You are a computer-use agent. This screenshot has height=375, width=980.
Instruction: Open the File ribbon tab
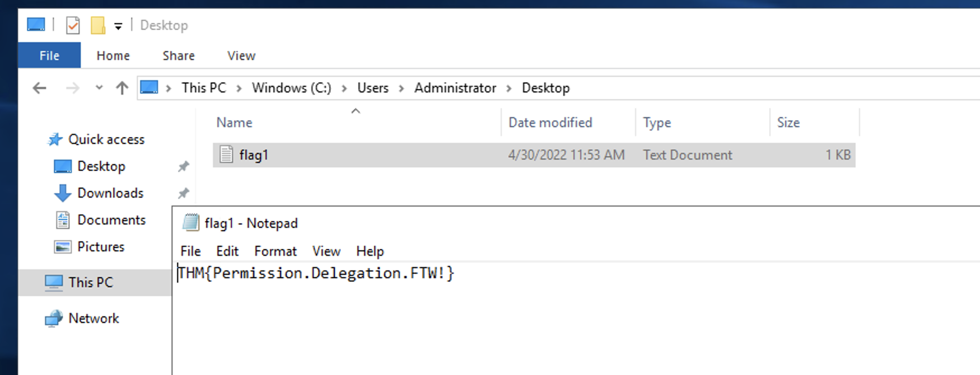49,55
